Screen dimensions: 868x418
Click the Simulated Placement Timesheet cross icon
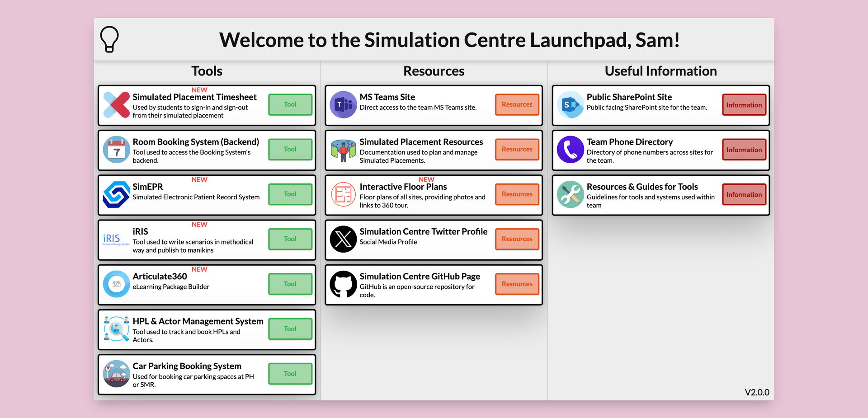point(117,105)
